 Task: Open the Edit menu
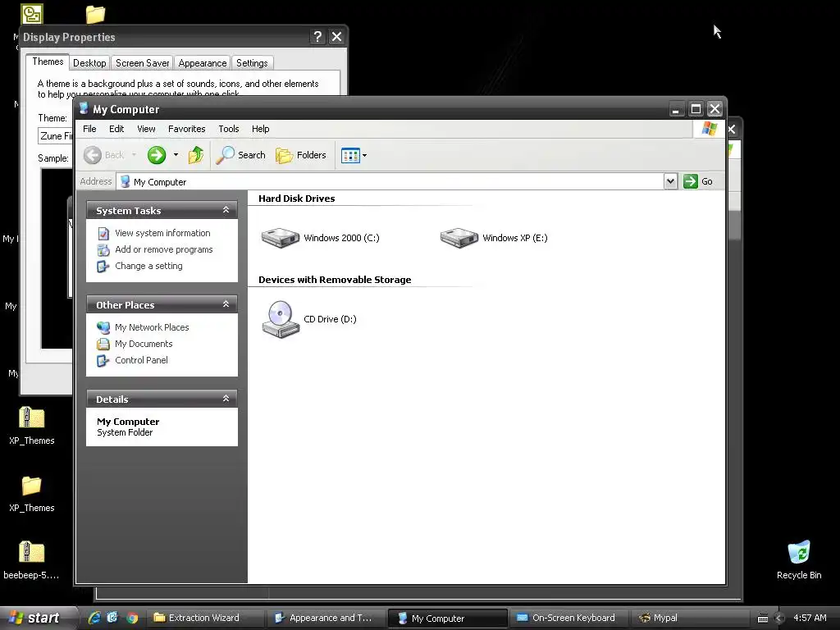(116, 129)
